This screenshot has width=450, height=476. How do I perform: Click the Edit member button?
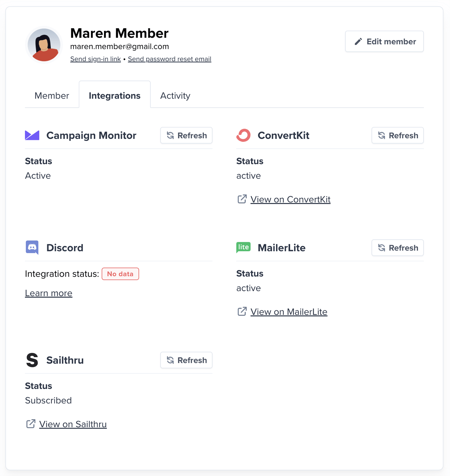pyautogui.click(x=384, y=41)
